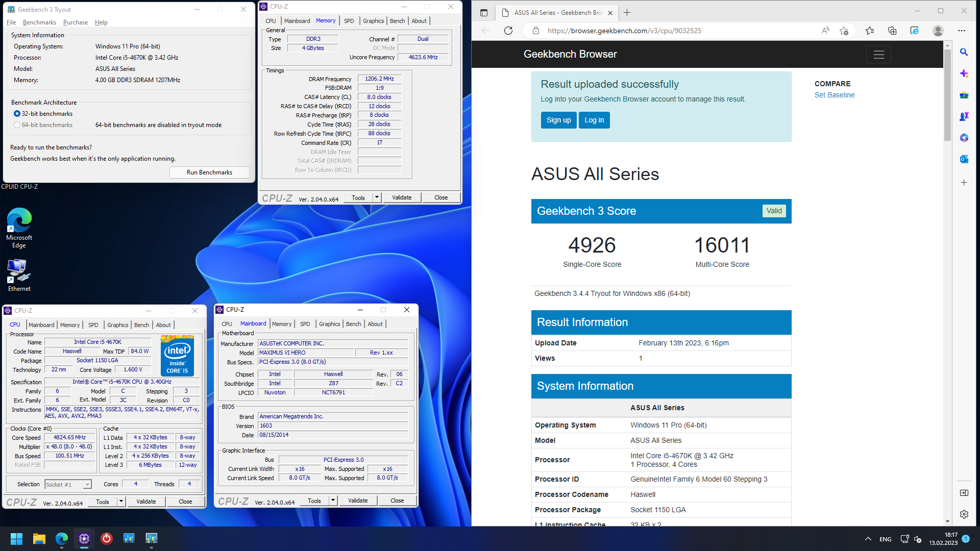Open the Benchmarks menu in Geekbench

point(39,22)
